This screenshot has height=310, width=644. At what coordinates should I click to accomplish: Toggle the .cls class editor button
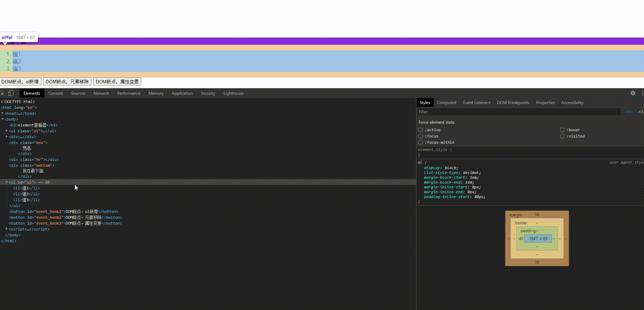click(x=640, y=112)
